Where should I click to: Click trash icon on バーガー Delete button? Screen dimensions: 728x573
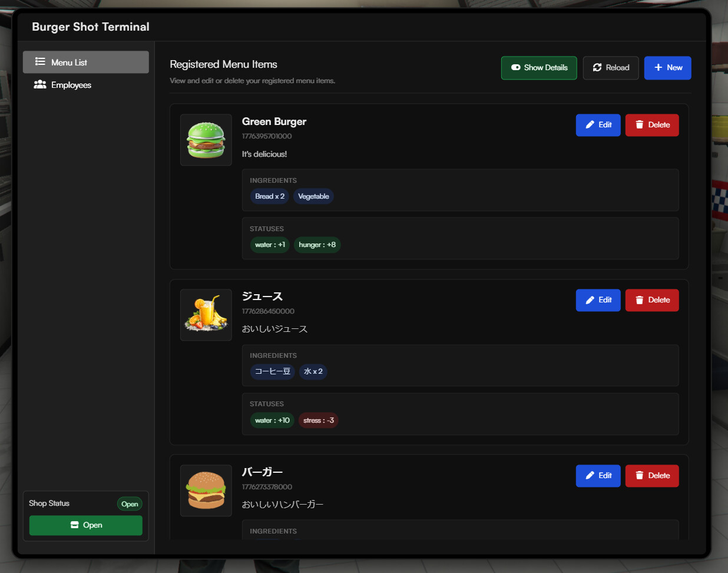pyautogui.click(x=639, y=476)
